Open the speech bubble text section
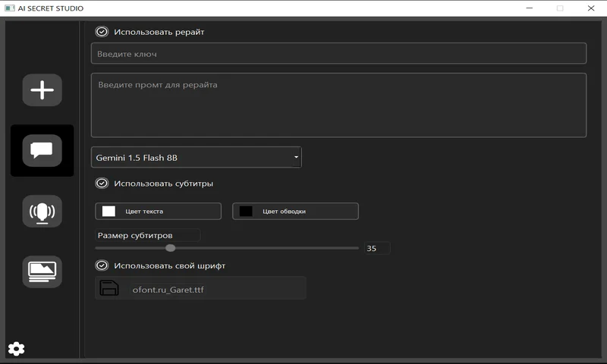 click(x=42, y=150)
